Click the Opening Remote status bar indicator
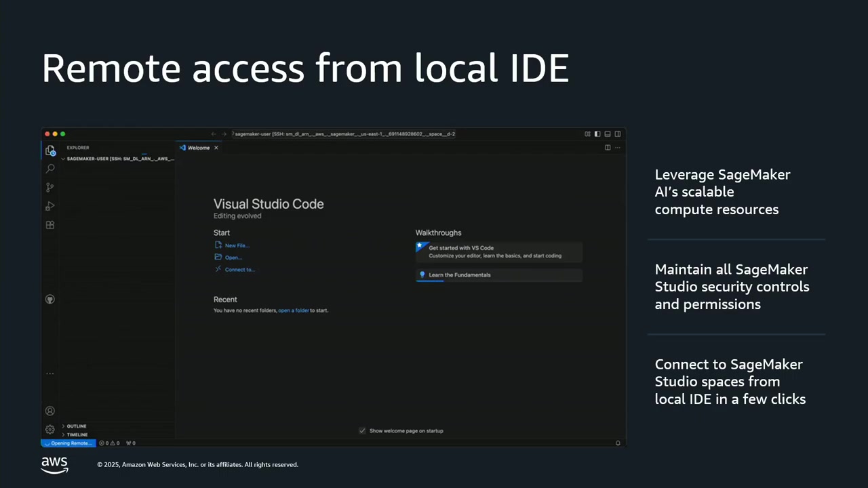The width and height of the screenshot is (868, 488). click(x=67, y=443)
